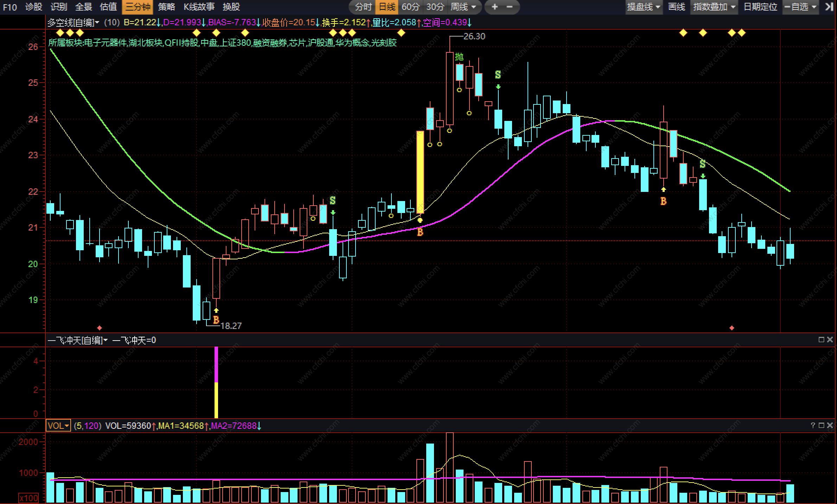
Task: Switch chart to 分时 view
Action: pyautogui.click(x=363, y=7)
